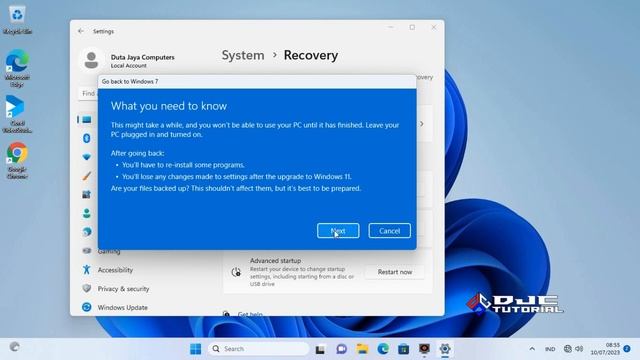Open the clock and date flyout
The image size is (640, 360).
(x=605, y=349)
